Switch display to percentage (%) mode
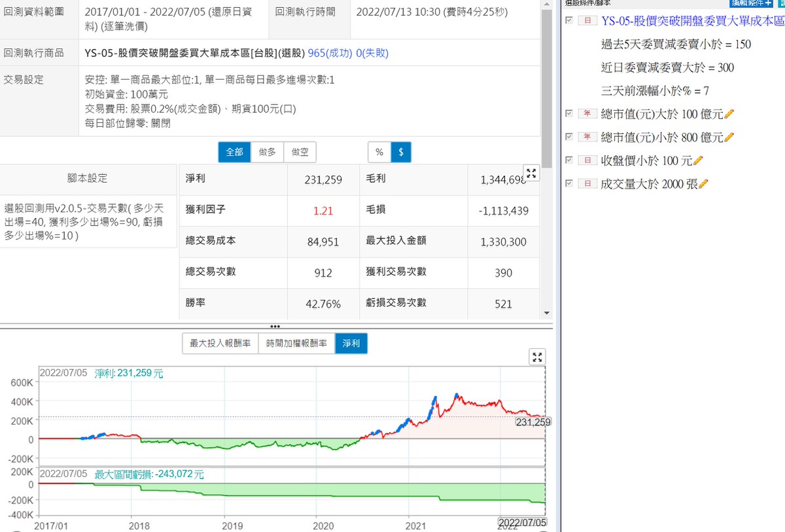The width and height of the screenshot is (785, 532). pos(379,152)
